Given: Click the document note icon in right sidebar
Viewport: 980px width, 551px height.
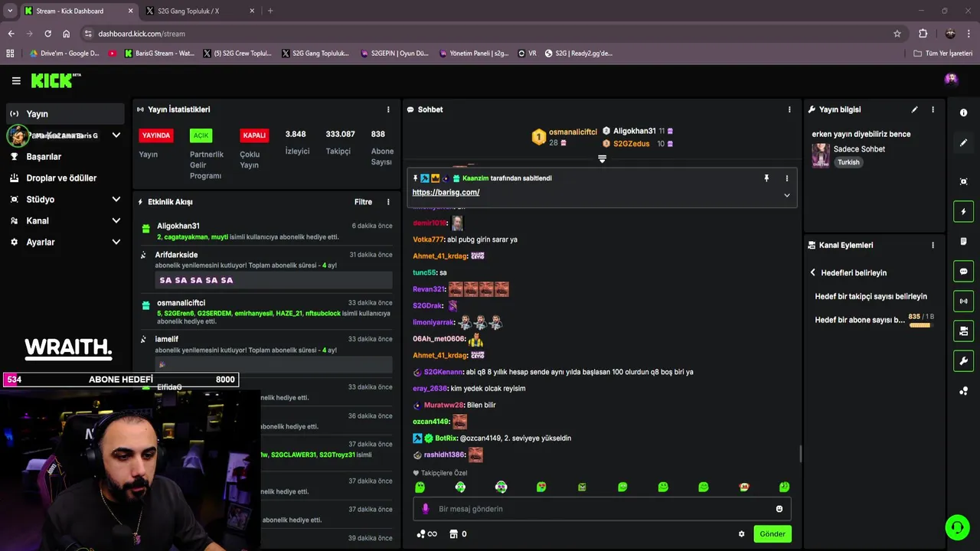Looking at the screenshot, I should pos(963,241).
